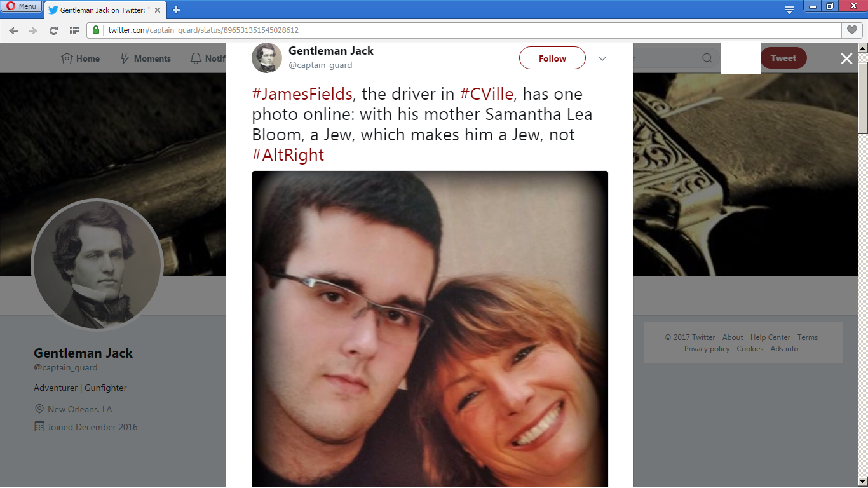This screenshot has height=488, width=868.
Task: Click the red Tweet button
Action: [x=783, y=58]
